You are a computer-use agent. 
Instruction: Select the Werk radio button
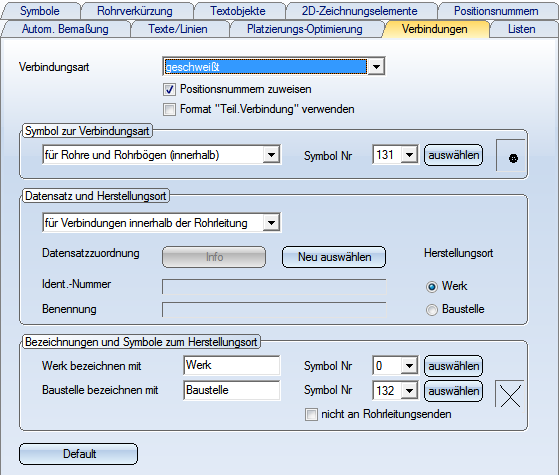pyautogui.click(x=432, y=287)
